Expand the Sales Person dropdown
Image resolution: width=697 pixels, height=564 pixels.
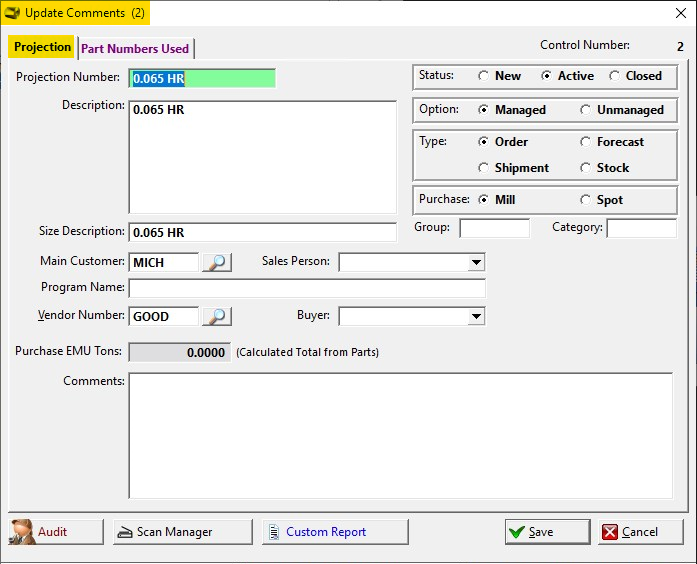(476, 262)
